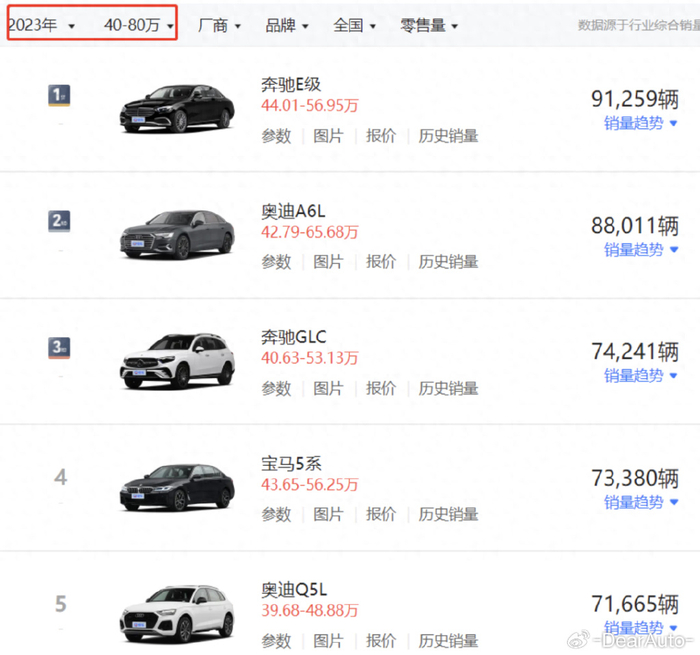Expand the 品牌 brand filter
This screenshot has width=700, height=655.
[x=287, y=25]
